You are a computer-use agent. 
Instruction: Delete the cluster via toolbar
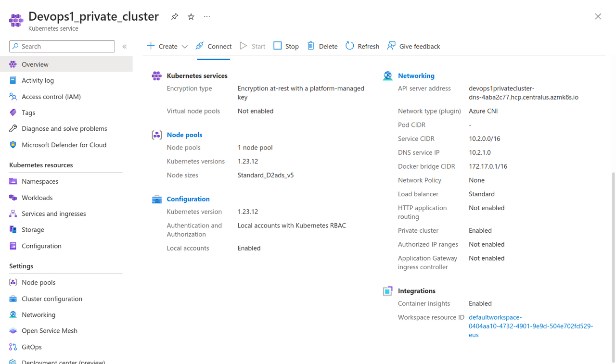click(322, 46)
